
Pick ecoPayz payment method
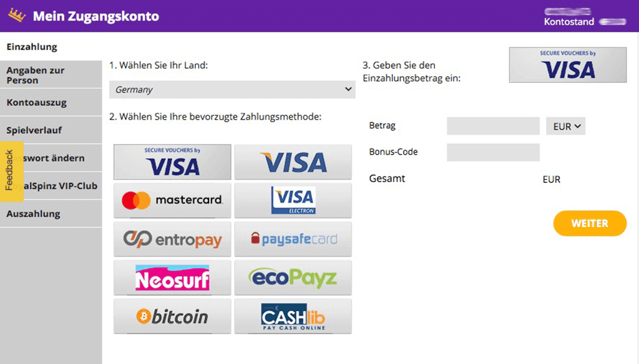point(293,278)
